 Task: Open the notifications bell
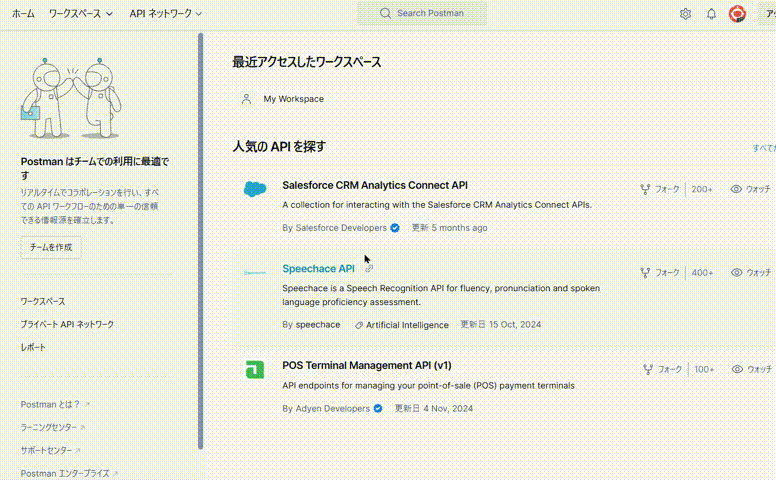click(711, 14)
